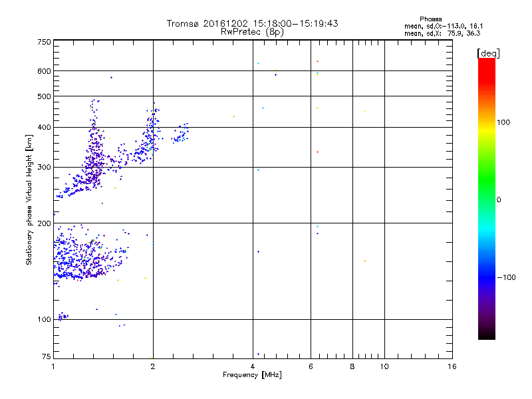Click the 'RwPretec (8p)' subtitle
The image size is (532, 399).
252,32
